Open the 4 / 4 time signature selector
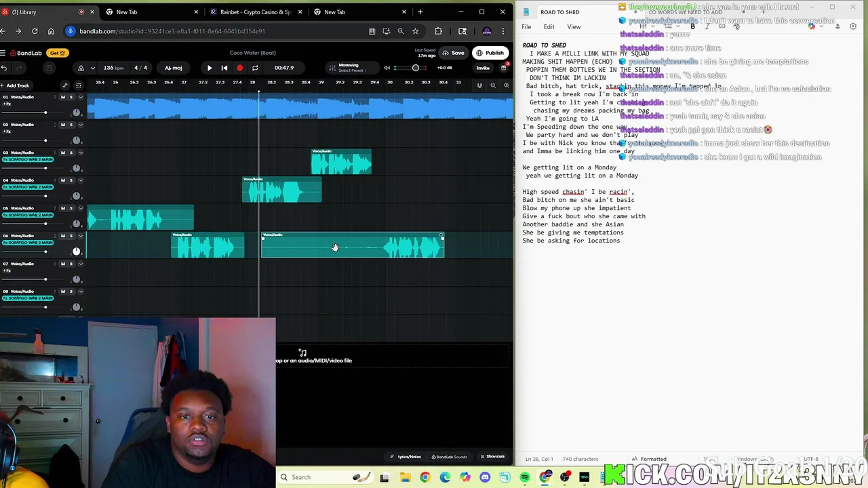 coord(140,68)
